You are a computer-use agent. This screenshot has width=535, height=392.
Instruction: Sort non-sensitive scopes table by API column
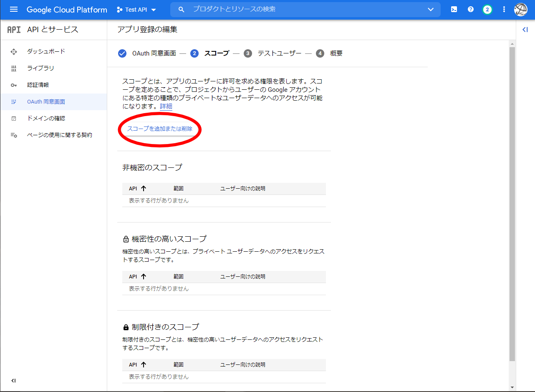[138, 188]
